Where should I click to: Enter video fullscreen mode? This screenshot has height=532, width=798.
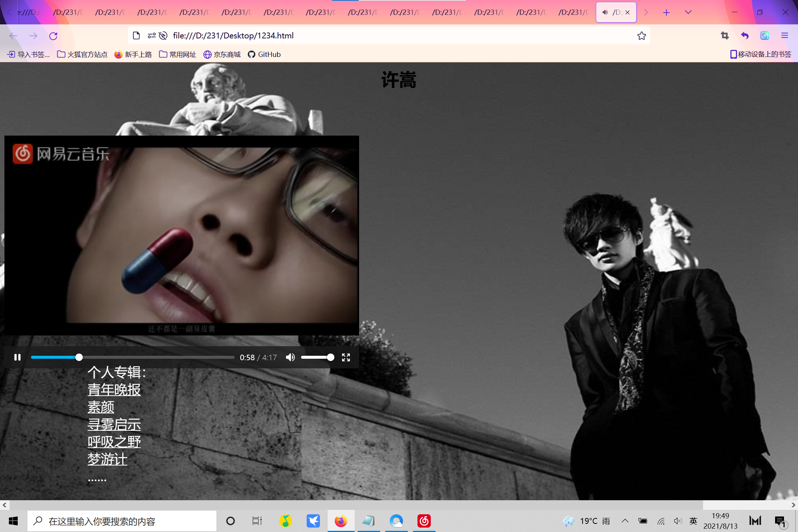tap(346, 357)
